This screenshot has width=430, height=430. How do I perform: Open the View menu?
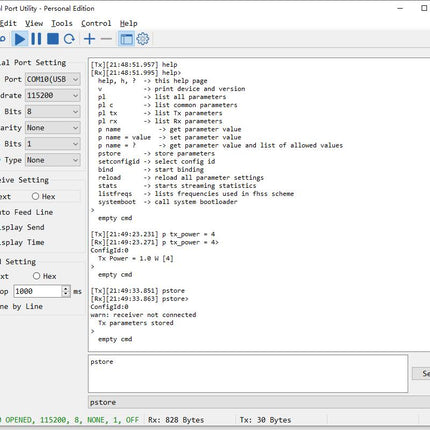pyautogui.click(x=34, y=23)
